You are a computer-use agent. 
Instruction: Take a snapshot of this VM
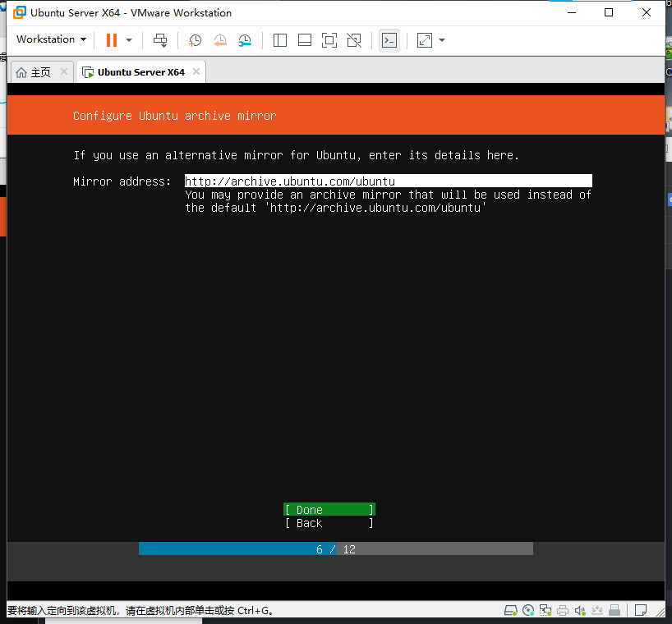click(x=195, y=40)
